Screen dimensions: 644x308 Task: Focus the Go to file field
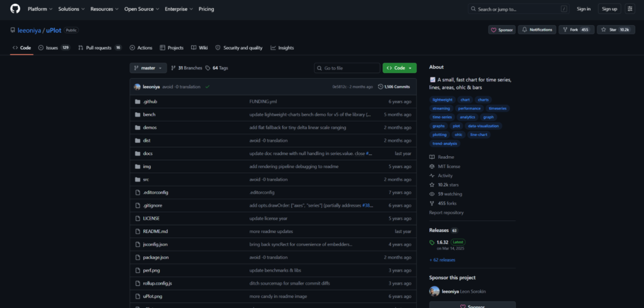click(347, 68)
